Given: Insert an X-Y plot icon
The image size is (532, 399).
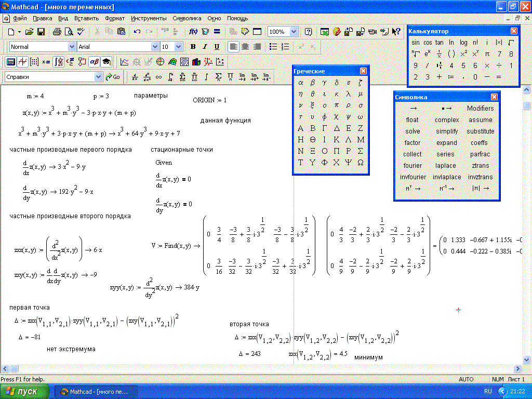Looking at the screenshot, I should [124, 62].
